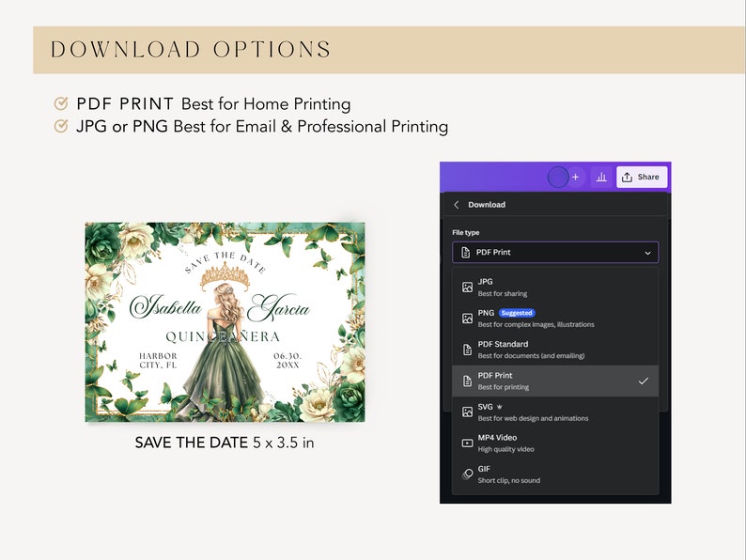
Task: Select MP4 Video file type
Action: pos(555,443)
